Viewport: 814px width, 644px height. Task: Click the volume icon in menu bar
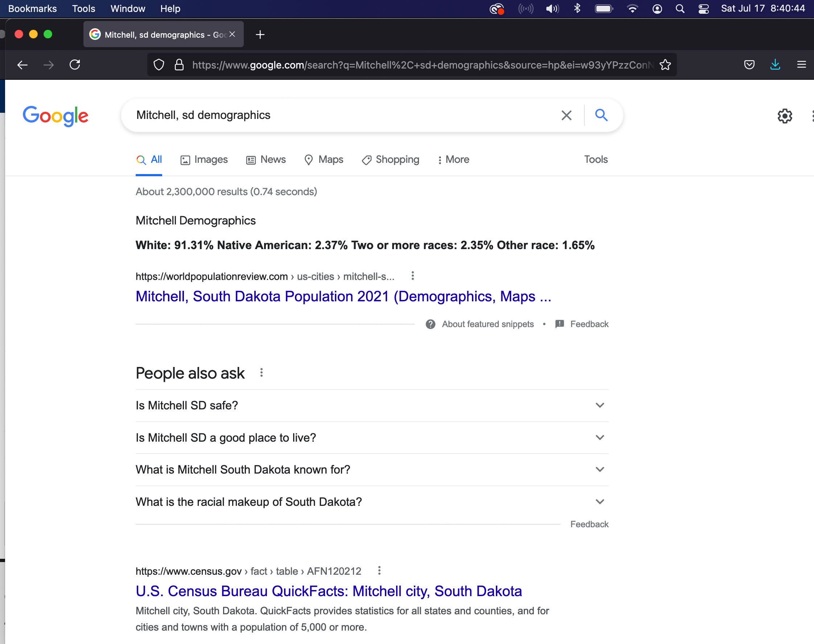[552, 9]
